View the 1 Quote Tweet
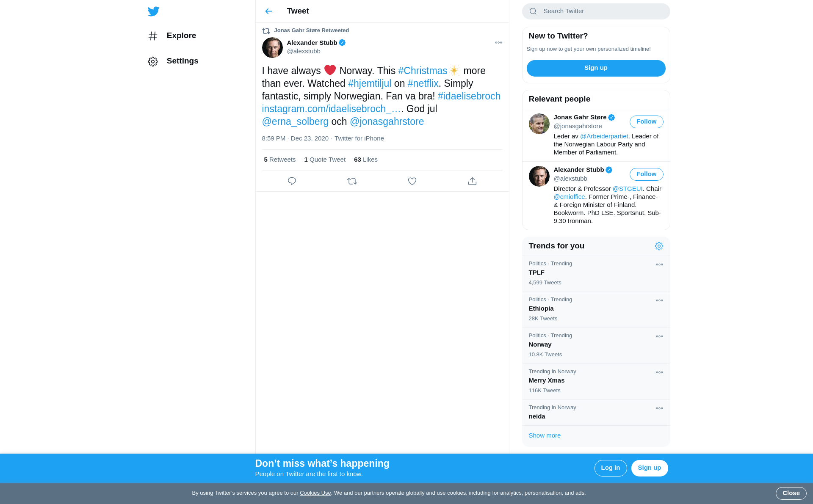Screen dimensions: 813x504 (325, 160)
